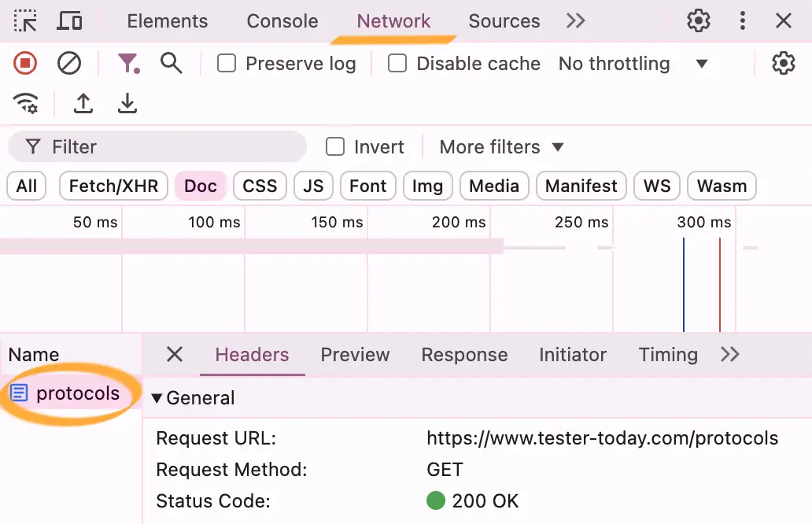Export the network log as HAR
812x524 pixels.
[127, 103]
